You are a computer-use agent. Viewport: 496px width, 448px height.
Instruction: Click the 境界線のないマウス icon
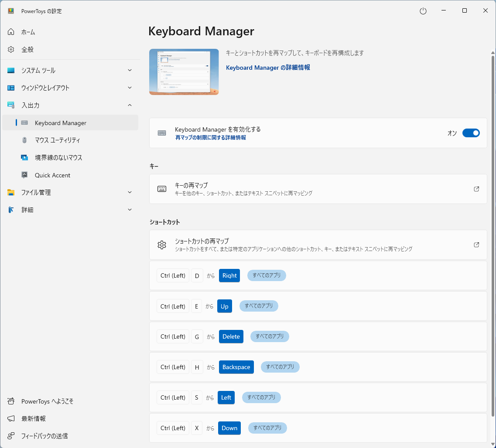[x=24, y=157]
